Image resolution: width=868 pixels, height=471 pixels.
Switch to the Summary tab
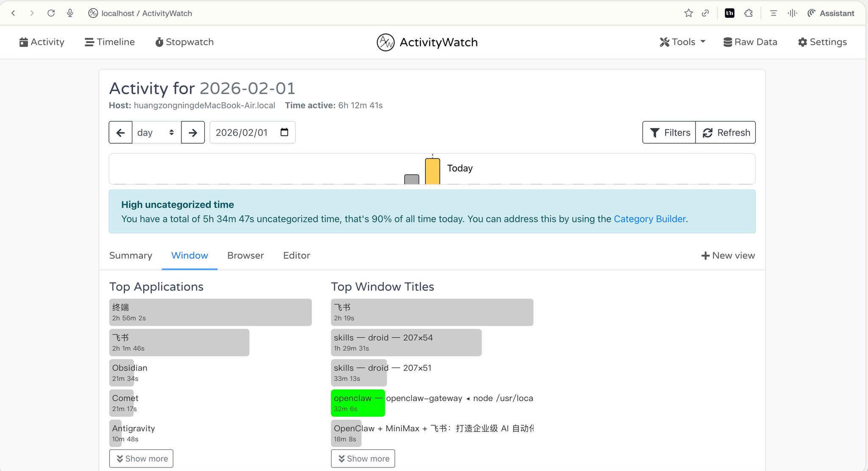click(131, 255)
